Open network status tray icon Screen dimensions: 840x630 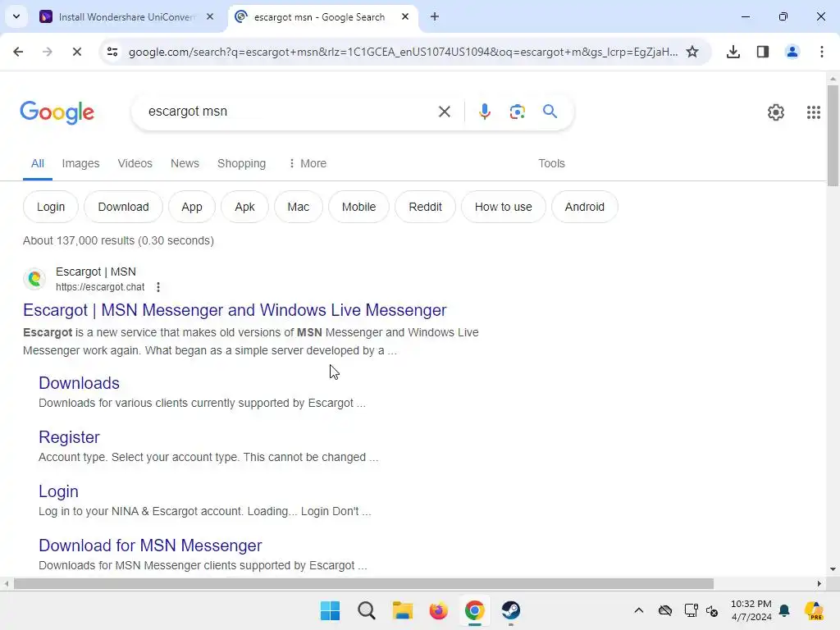[x=691, y=610]
